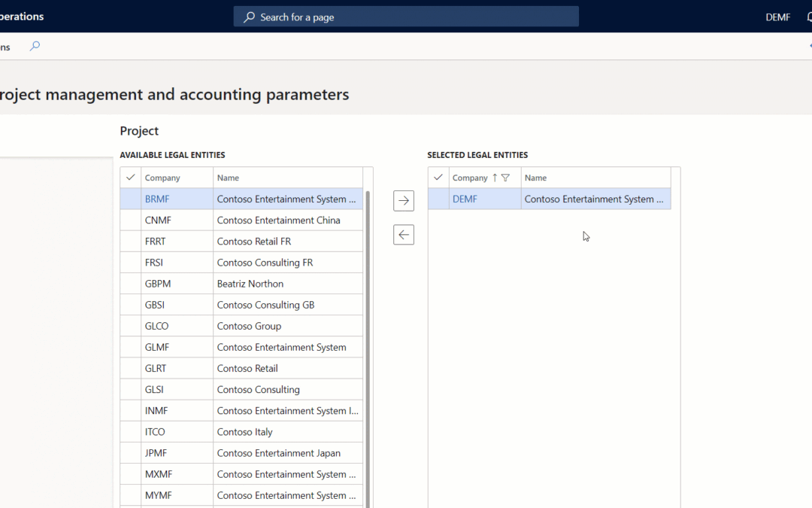Open the Company column header in selected list
This screenshot has width=812, height=508.
(485, 178)
